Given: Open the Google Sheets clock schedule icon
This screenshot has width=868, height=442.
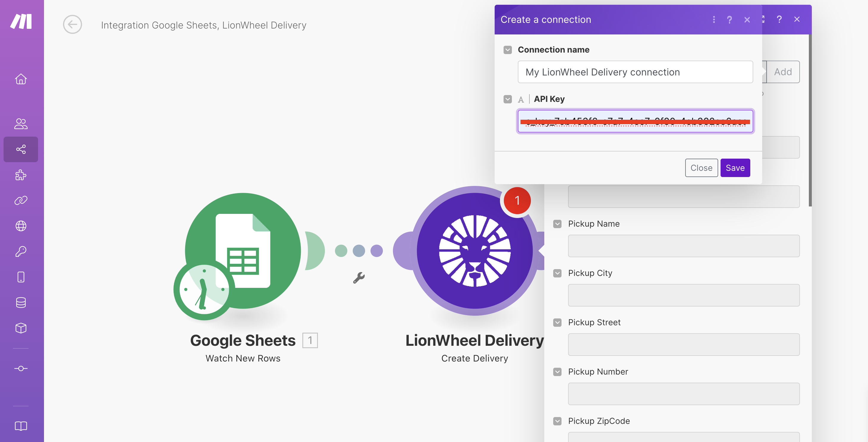Looking at the screenshot, I should (204, 290).
